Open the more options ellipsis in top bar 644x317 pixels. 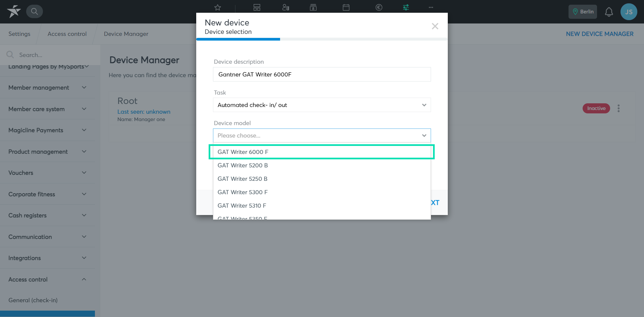[431, 7]
